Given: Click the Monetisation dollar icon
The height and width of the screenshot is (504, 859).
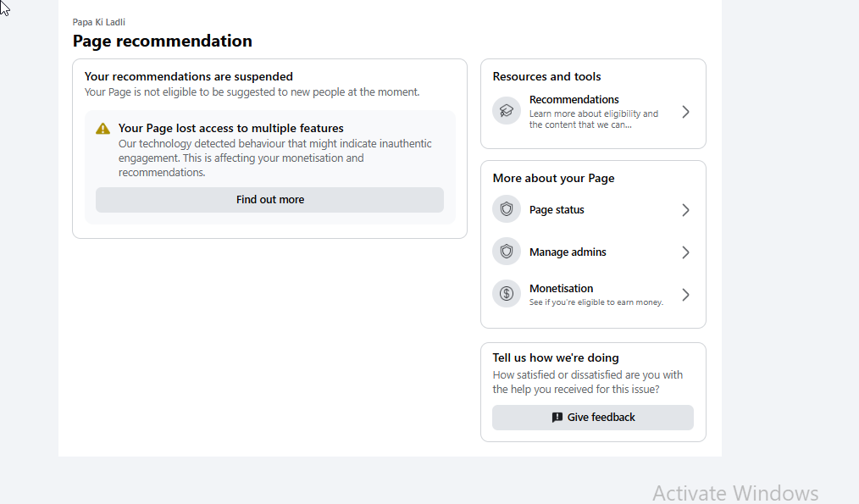Looking at the screenshot, I should pyautogui.click(x=507, y=294).
